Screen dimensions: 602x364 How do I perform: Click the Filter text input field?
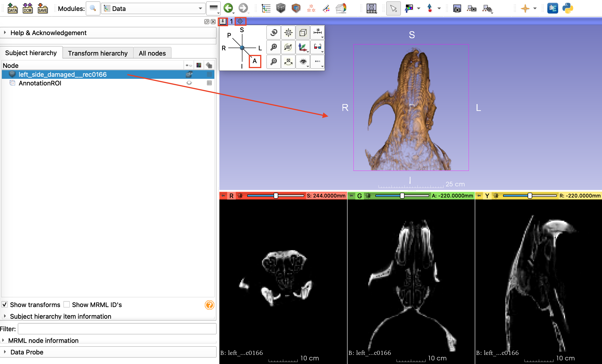[117, 329]
